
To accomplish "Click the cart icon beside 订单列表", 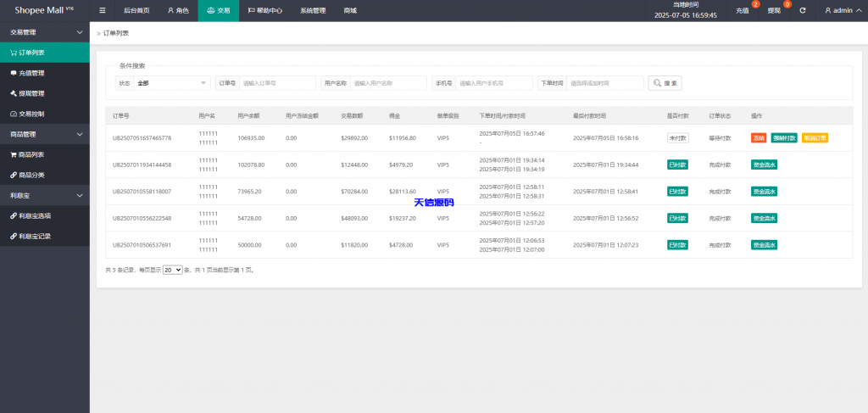I will point(14,53).
